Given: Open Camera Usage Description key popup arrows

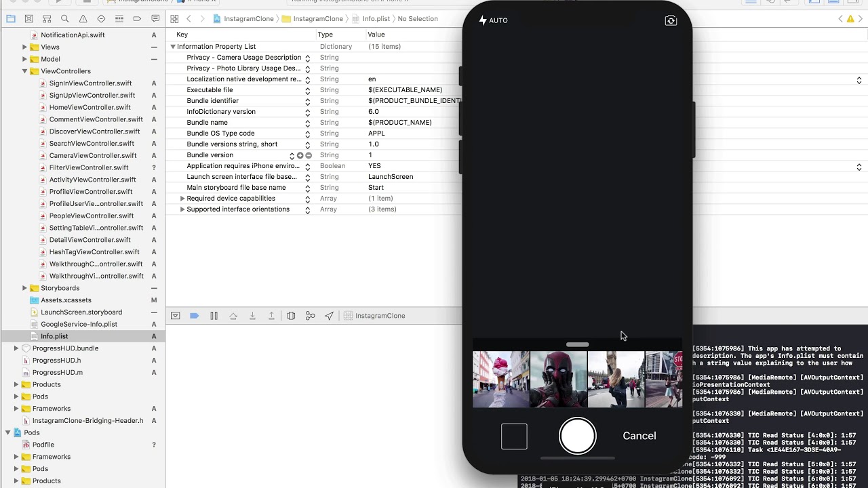Looking at the screenshot, I should [x=307, y=58].
